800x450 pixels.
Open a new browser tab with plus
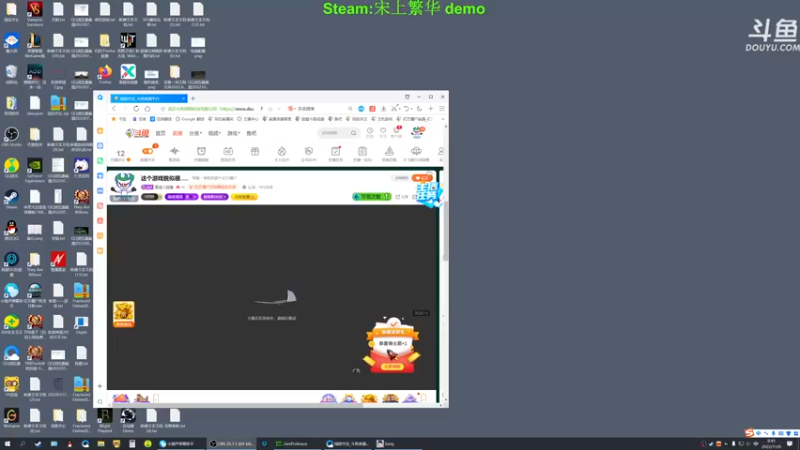pyautogui.click(x=193, y=98)
